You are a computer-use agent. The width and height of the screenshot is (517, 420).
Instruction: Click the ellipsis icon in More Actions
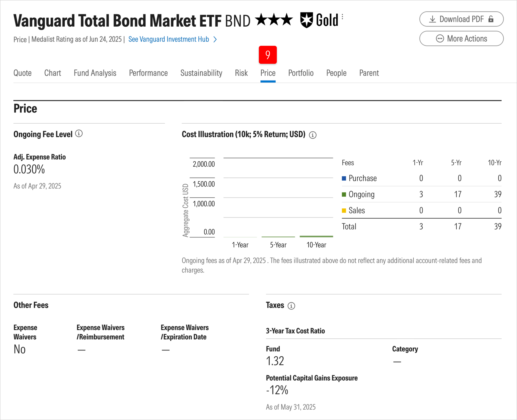click(x=440, y=38)
